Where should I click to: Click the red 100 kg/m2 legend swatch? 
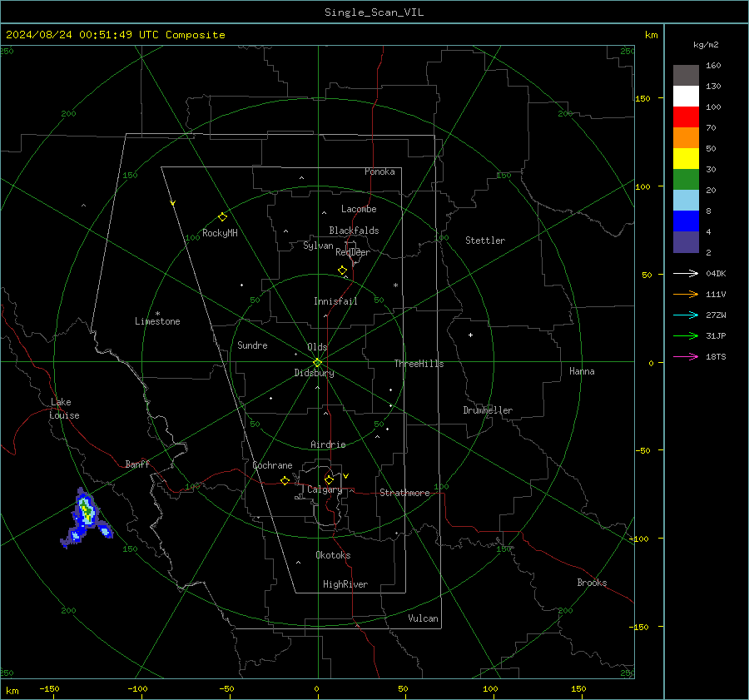click(686, 117)
